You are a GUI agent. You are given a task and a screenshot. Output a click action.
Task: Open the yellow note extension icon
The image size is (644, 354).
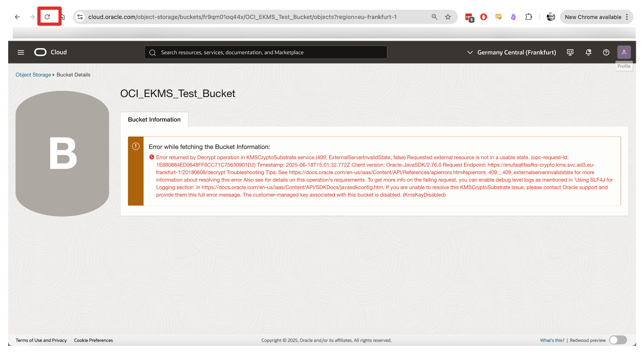(x=498, y=17)
